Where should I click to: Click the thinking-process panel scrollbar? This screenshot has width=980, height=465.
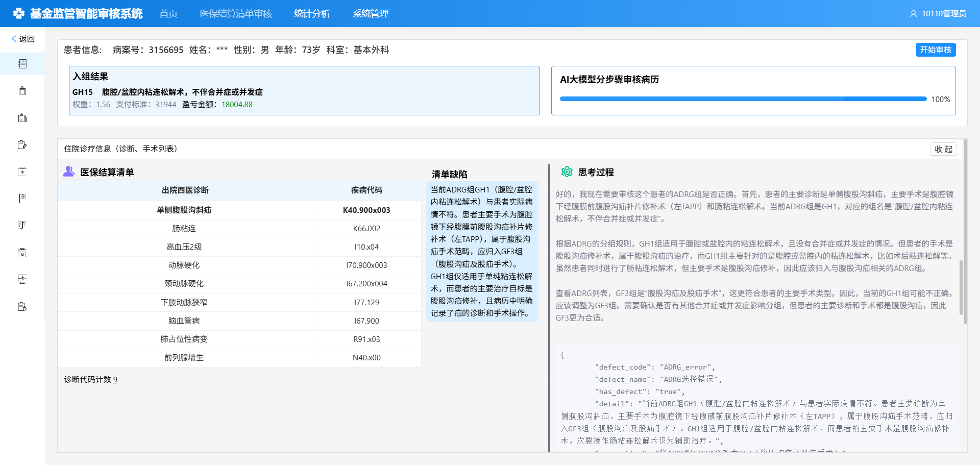[961, 287]
